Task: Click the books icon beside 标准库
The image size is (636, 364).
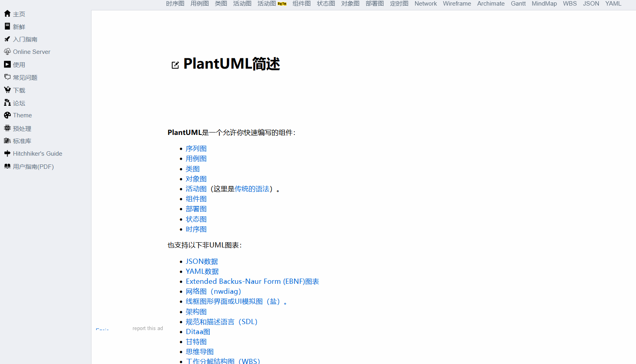Action: [7, 140]
